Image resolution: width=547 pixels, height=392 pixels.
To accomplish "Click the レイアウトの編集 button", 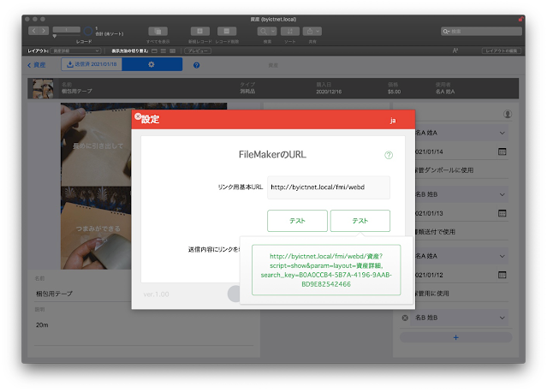I will [x=502, y=50].
